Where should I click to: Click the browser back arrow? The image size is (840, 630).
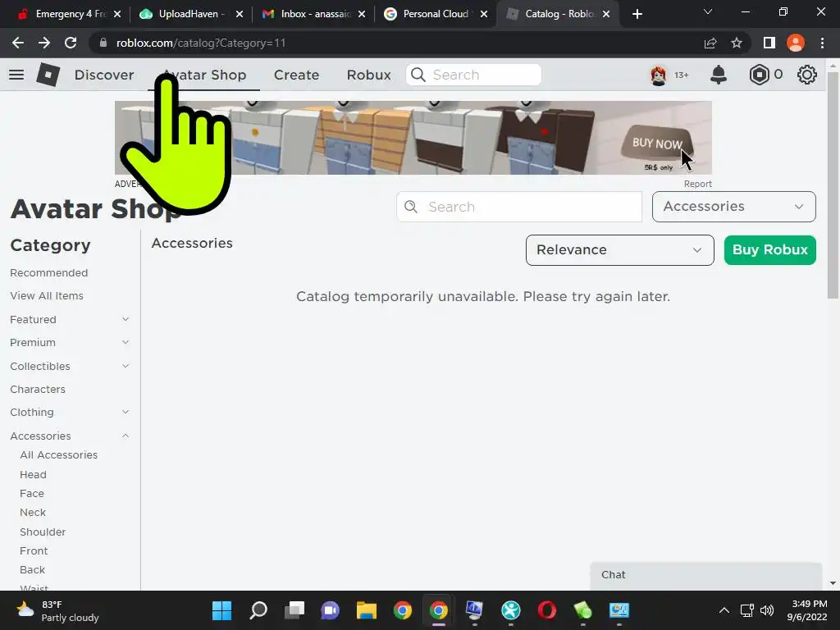click(x=18, y=43)
